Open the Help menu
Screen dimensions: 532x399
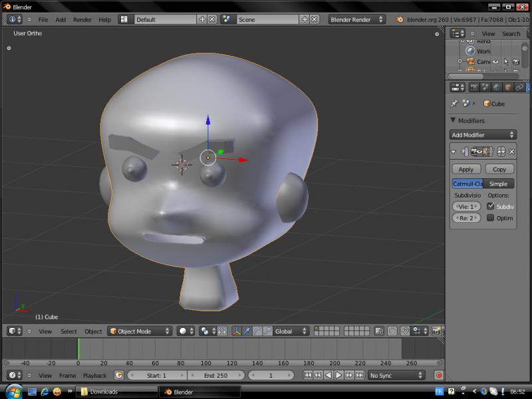[104, 20]
